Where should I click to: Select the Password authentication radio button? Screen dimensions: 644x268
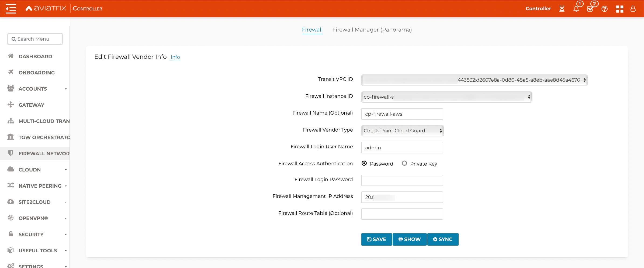365,163
